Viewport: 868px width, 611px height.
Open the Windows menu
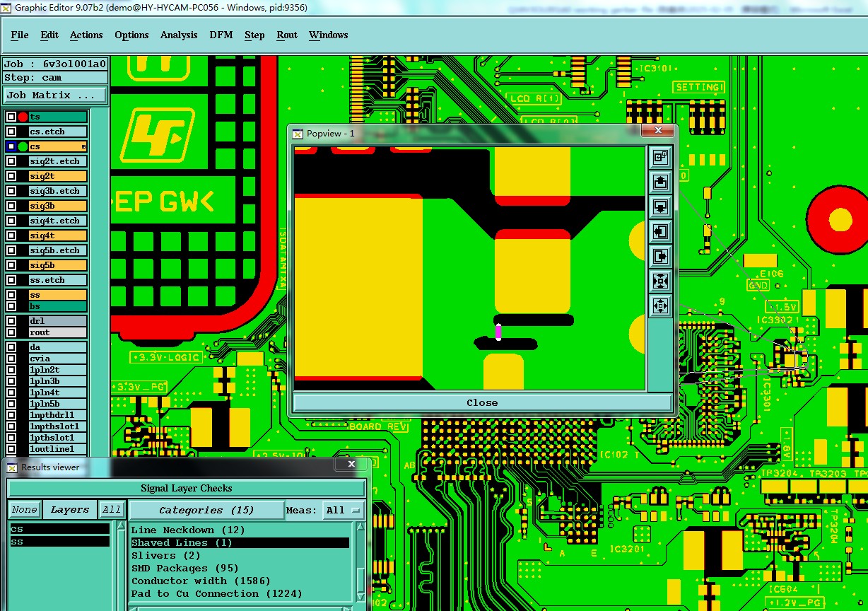[x=329, y=35]
